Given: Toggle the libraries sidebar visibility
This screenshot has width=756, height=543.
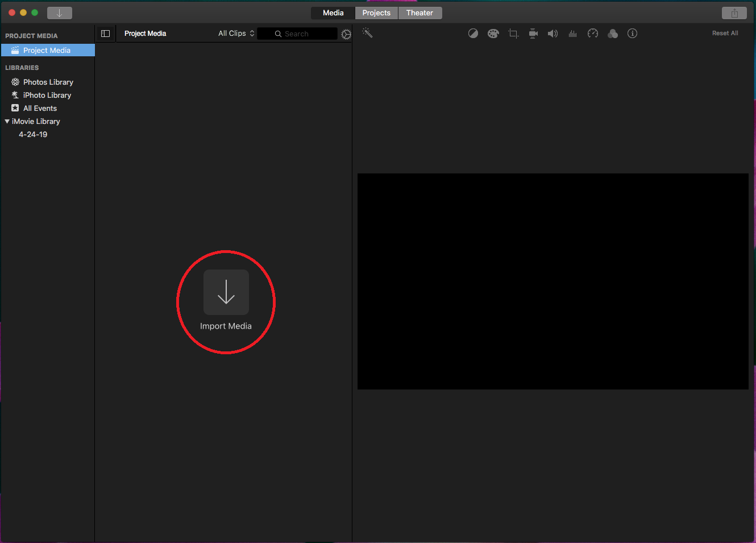Looking at the screenshot, I should coord(105,34).
